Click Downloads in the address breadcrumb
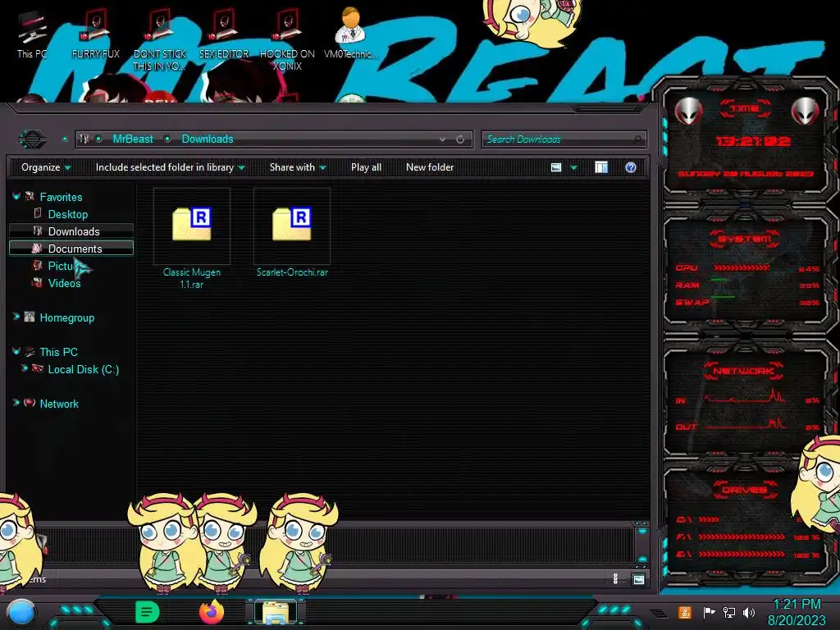The height and width of the screenshot is (630, 840). click(x=208, y=139)
